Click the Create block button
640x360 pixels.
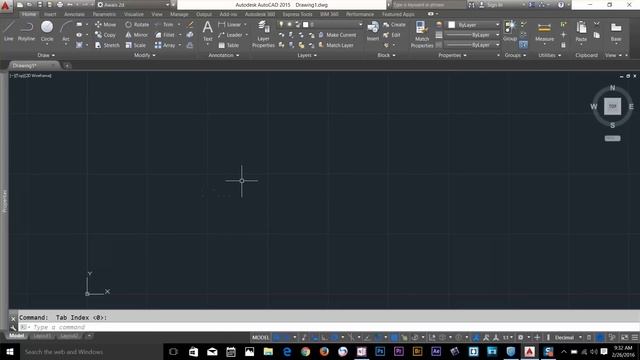[x=394, y=24]
